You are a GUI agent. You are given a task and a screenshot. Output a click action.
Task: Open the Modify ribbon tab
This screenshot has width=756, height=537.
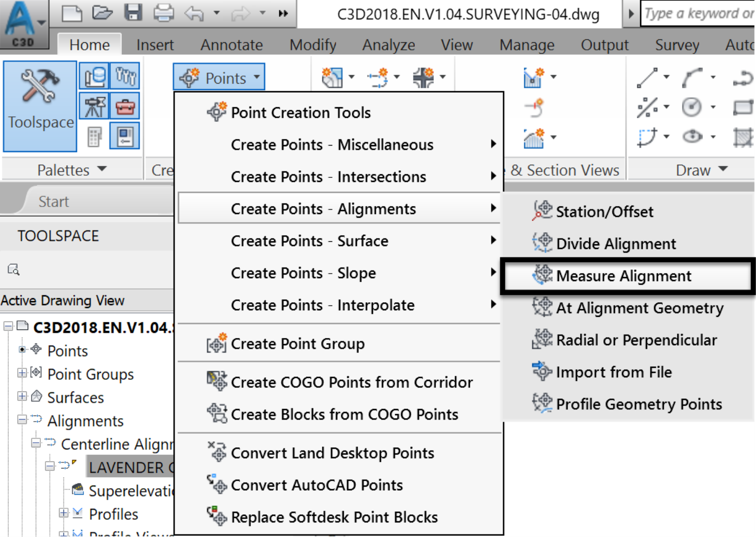tap(312, 45)
